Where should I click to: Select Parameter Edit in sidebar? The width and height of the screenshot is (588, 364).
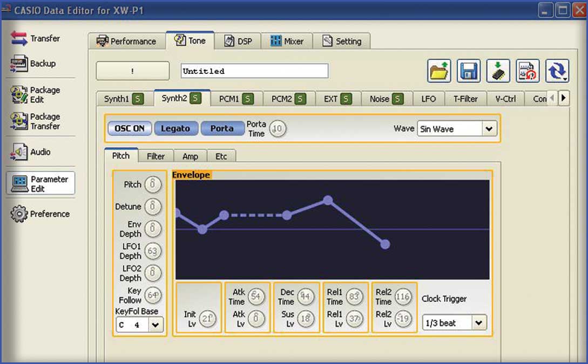(40, 183)
